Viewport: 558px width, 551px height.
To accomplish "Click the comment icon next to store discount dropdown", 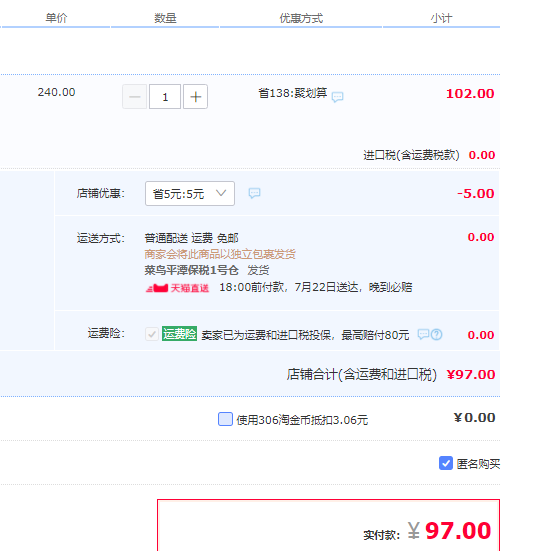I will 254,193.
